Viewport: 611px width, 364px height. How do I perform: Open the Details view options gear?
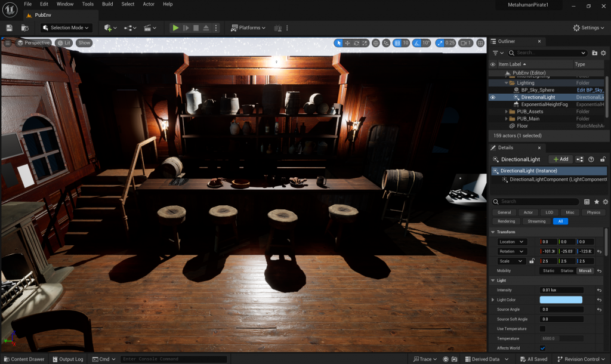coord(605,202)
